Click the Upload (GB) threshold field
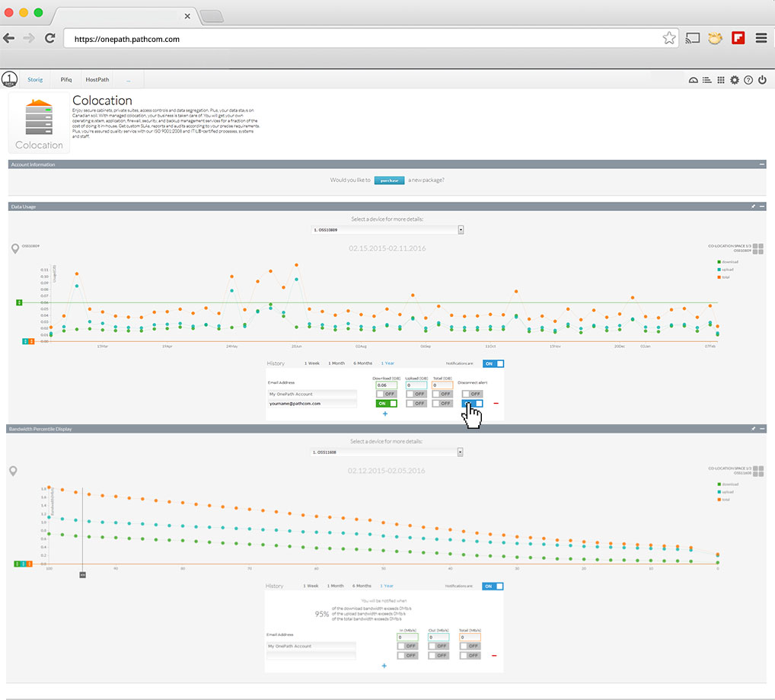The image size is (775, 700). click(416, 385)
